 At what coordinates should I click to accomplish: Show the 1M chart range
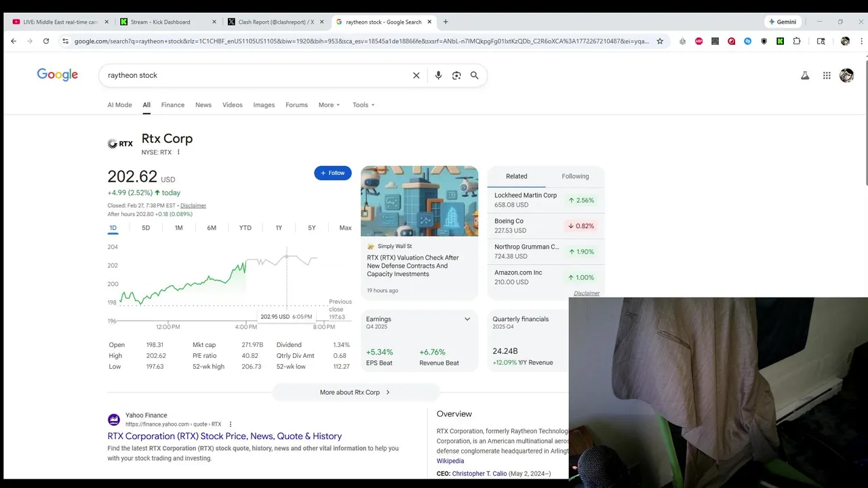click(179, 228)
